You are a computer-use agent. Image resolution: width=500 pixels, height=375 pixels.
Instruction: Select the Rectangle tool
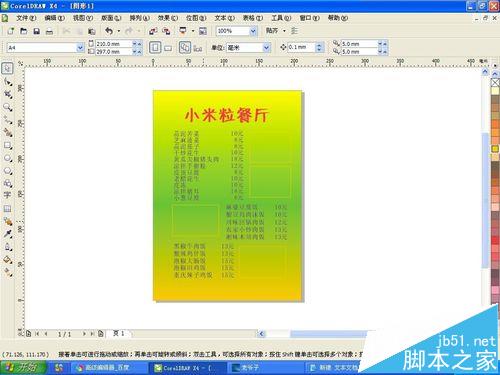8,146
